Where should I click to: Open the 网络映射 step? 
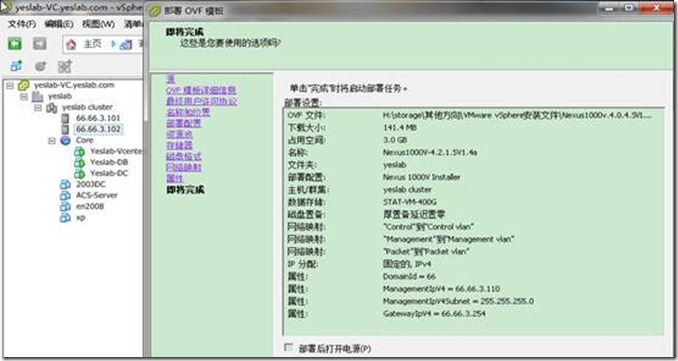click(x=184, y=167)
